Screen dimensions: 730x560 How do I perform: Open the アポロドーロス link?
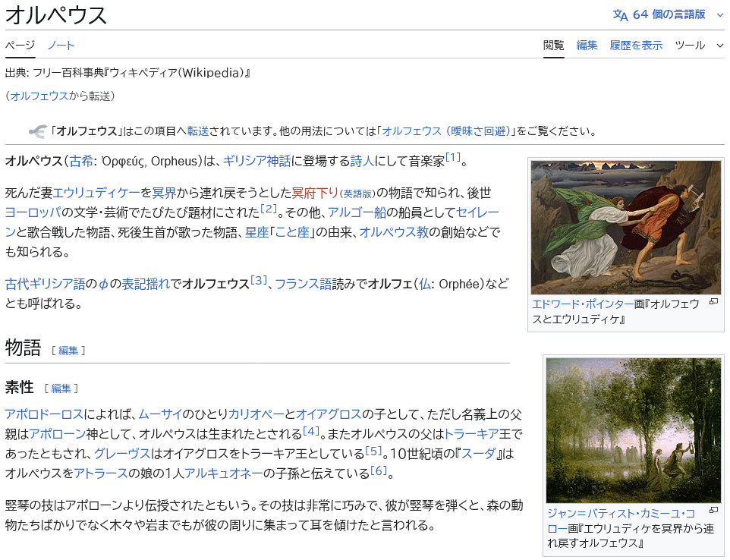[x=44, y=414]
